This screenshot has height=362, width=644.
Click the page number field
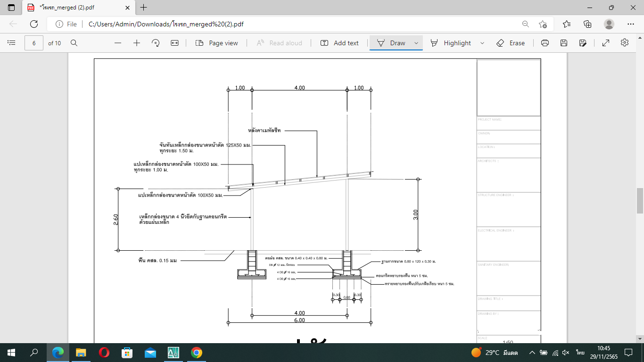pyautogui.click(x=34, y=43)
